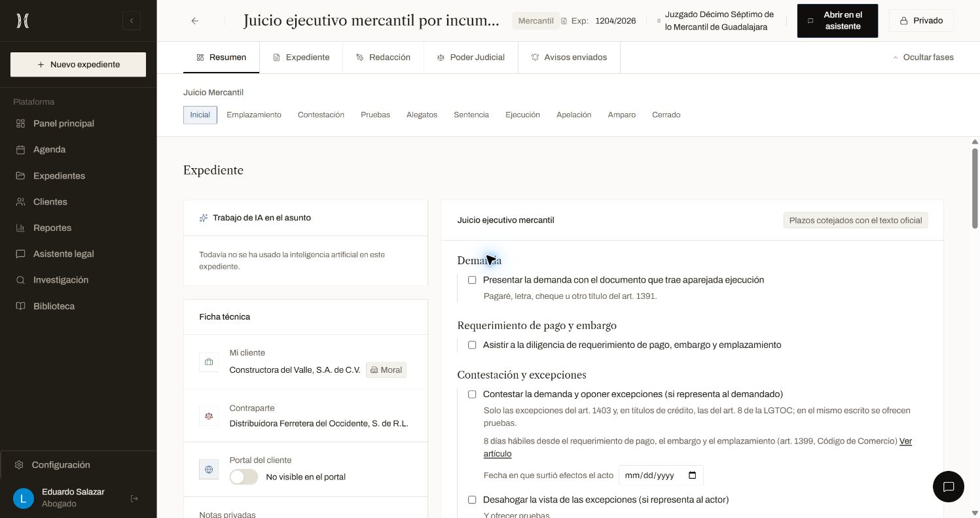This screenshot has height=518, width=980.
Task: Click the Privado privacy button
Action: tap(921, 21)
